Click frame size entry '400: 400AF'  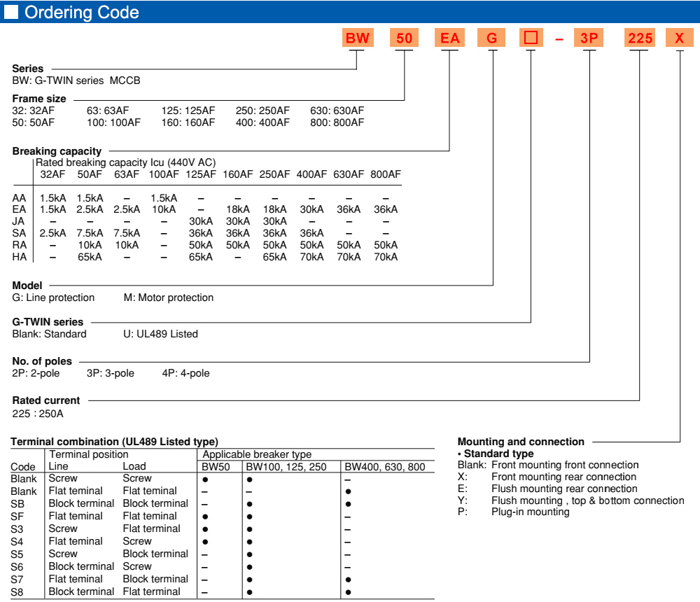tap(262, 122)
